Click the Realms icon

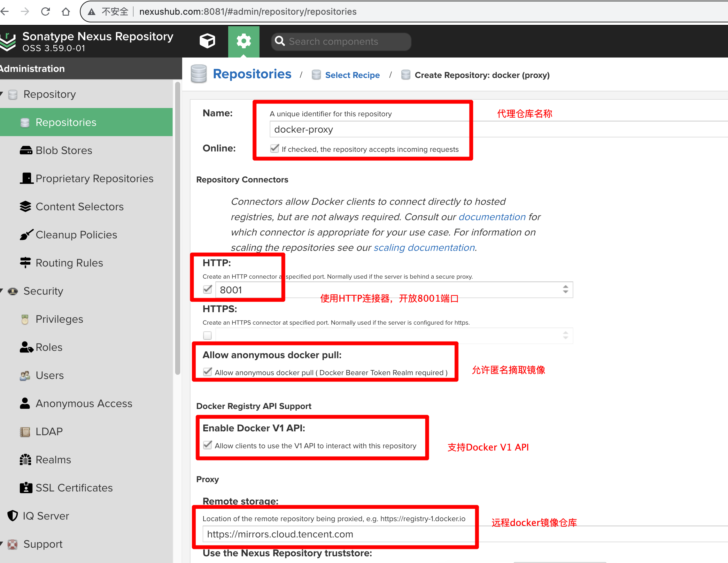click(x=25, y=460)
